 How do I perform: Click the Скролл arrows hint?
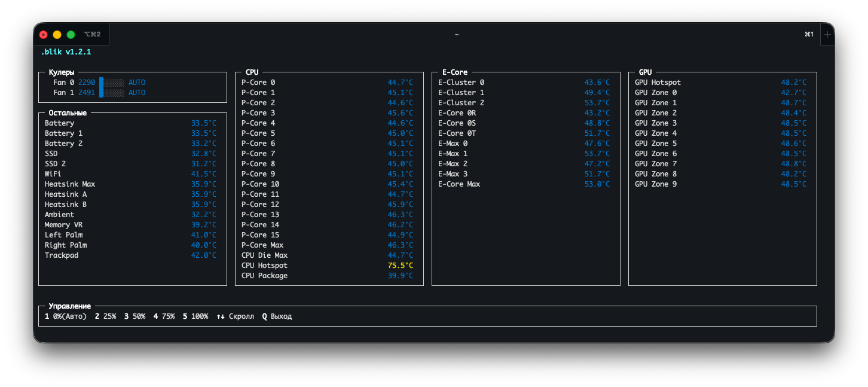[x=235, y=316]
